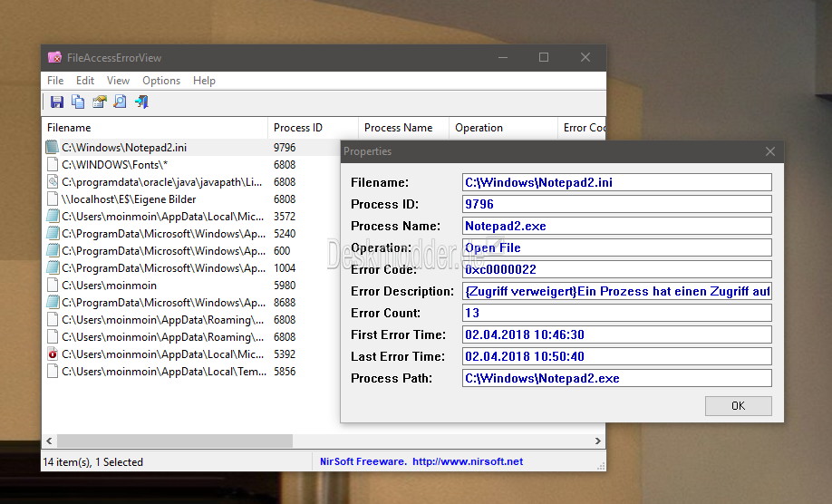Open the File menu
832x504 pixels.
click(55, 81)
